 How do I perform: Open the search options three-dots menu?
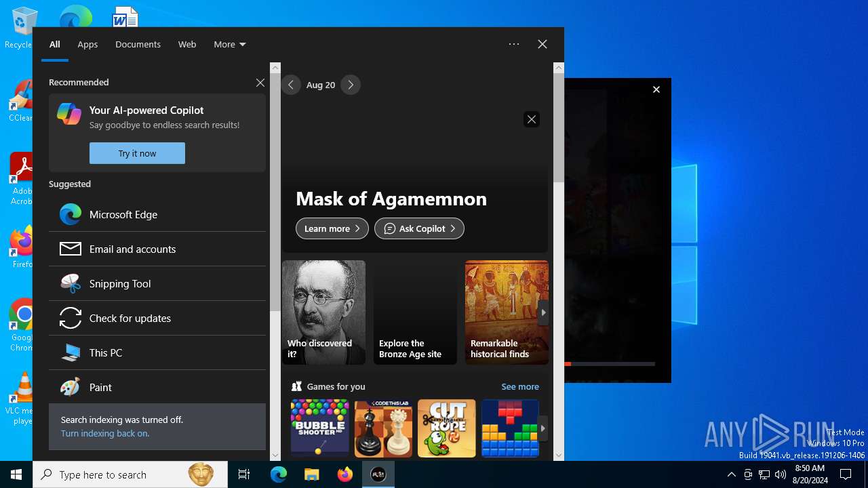coord(514,44)
